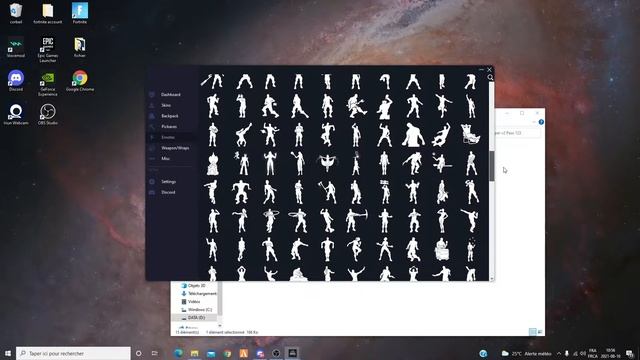
Task: Select Téléchargements in File Explorer tree
Action: tap(199, 293)
